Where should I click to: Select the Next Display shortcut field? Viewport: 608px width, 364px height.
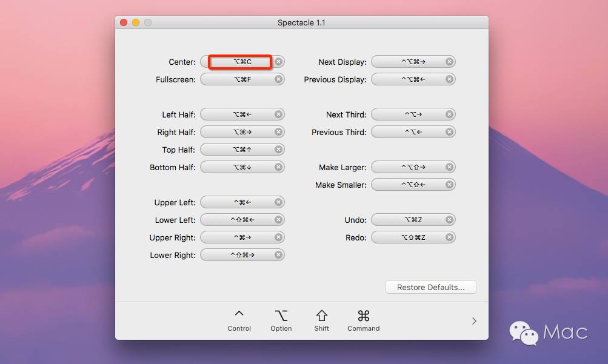pyautogui.click(x=413, y=62)
